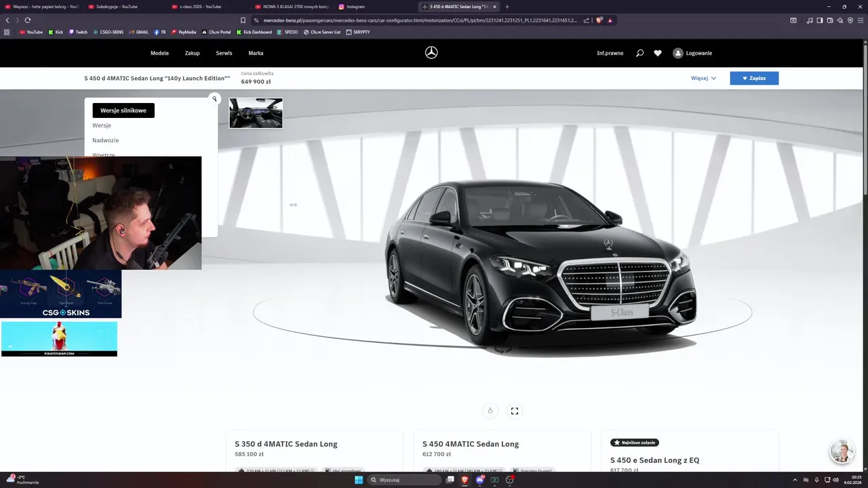Open the Marka menu
This screenshot has width=868, height=488.
coord(256,53)
